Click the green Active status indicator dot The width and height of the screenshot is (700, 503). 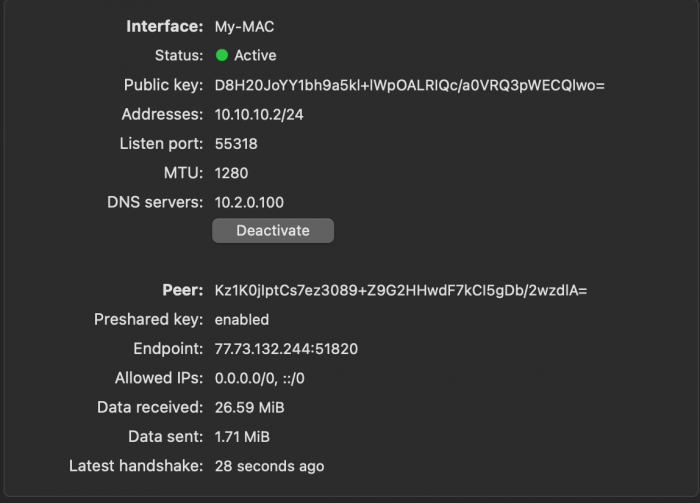[x=222, y=56]
